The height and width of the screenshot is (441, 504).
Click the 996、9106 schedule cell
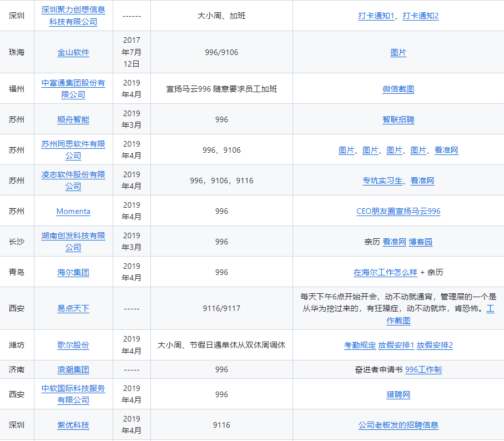pos(221,150)
